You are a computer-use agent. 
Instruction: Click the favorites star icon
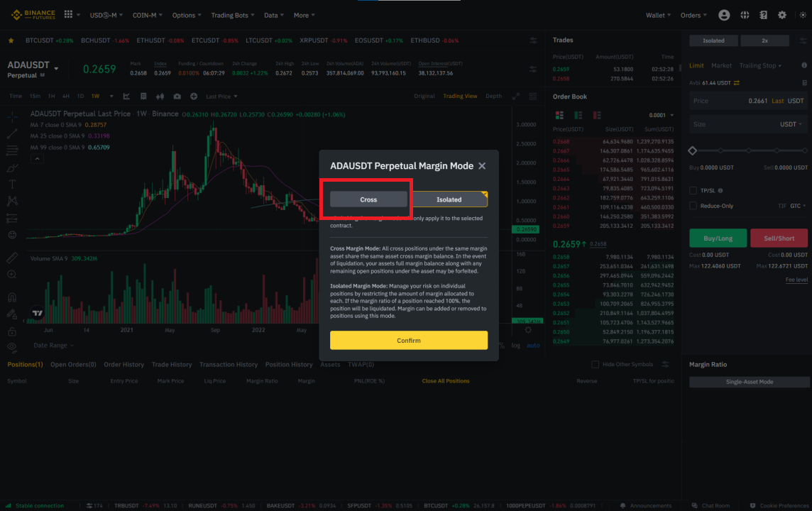coord(11,40)
